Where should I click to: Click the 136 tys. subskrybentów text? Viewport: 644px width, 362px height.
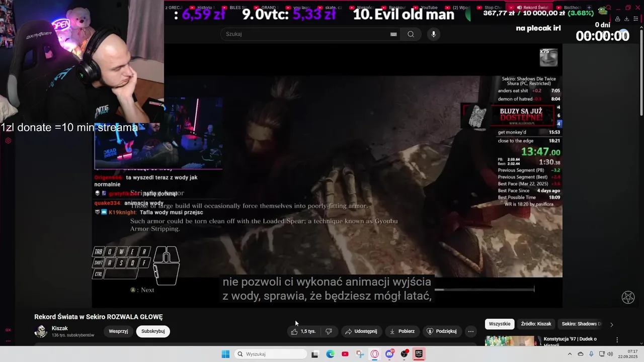coord(73,335)
